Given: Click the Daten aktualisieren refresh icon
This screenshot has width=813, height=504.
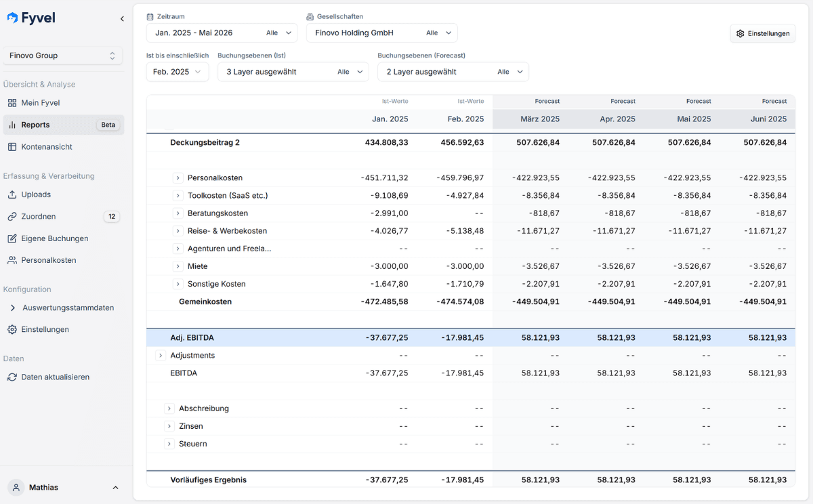Looking at the screenshot, I should 12,377.
